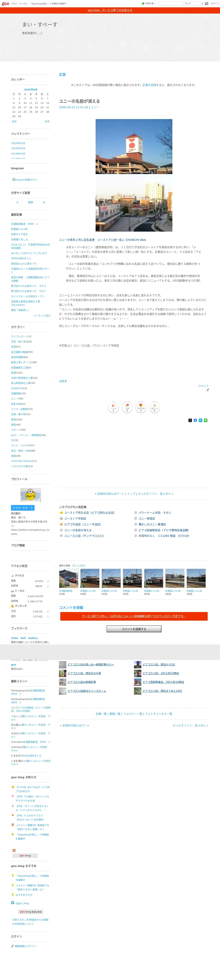Image resolution: width=220 pixels, height=980 pixels.
Task: Open the ［もっと見る］ link beside 最新の画像
Action: 79,566
